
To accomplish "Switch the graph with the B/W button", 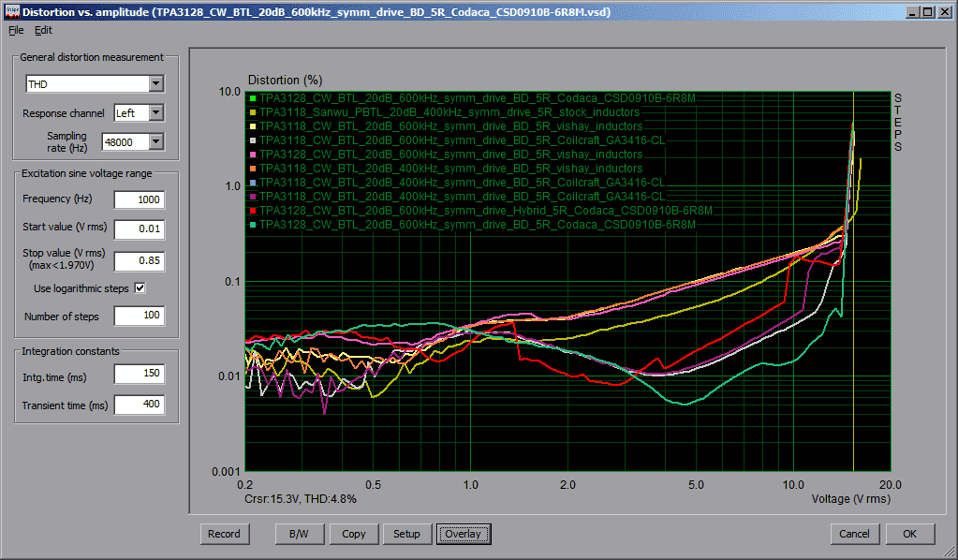I will point(301,534).
